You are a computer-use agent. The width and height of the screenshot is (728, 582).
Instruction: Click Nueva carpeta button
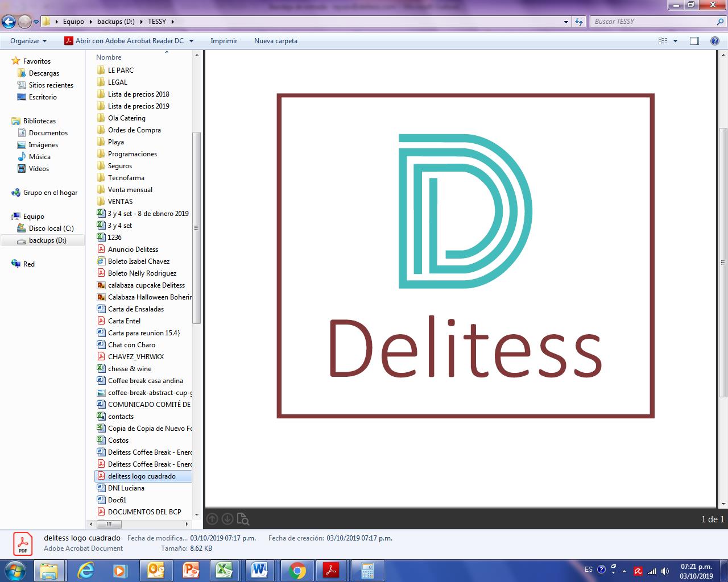(275, 41)
